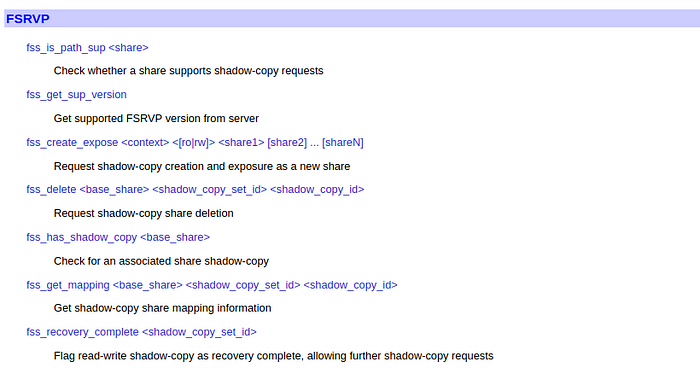This screenshot has height=368, width=700.
Task: Select 'Flag read-write shadow-copy as recovery complete' description
Action: [273, 356]
